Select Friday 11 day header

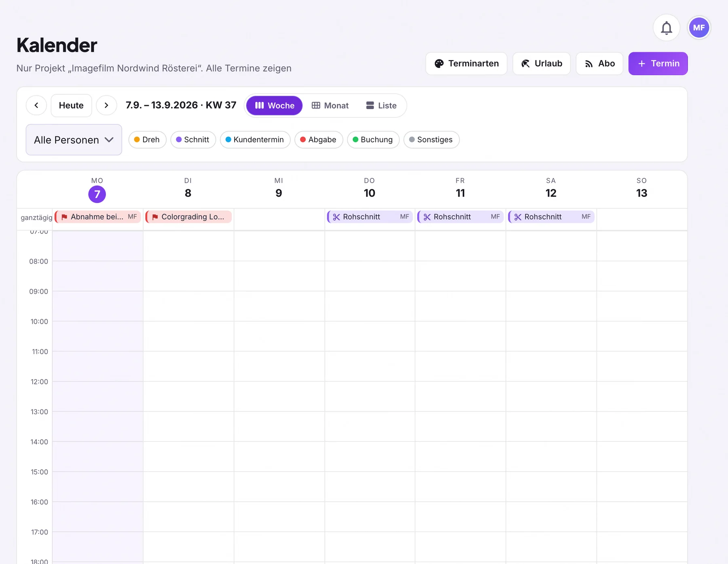point(460,189)
